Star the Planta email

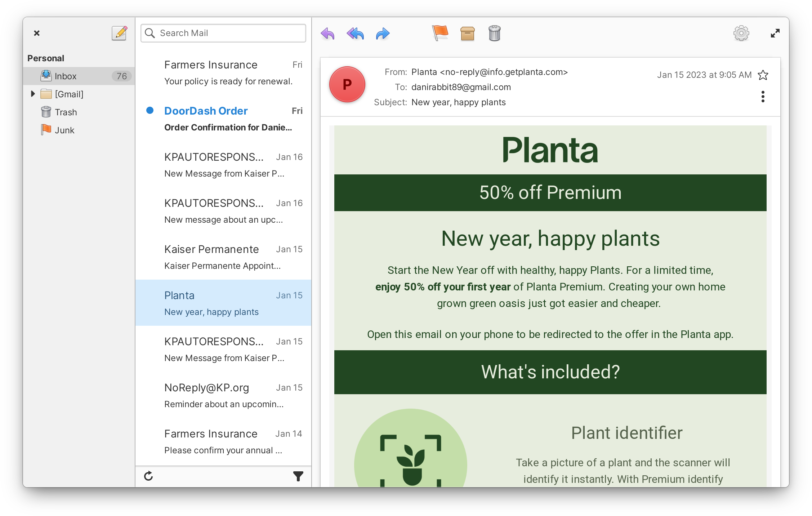[763, 75]
